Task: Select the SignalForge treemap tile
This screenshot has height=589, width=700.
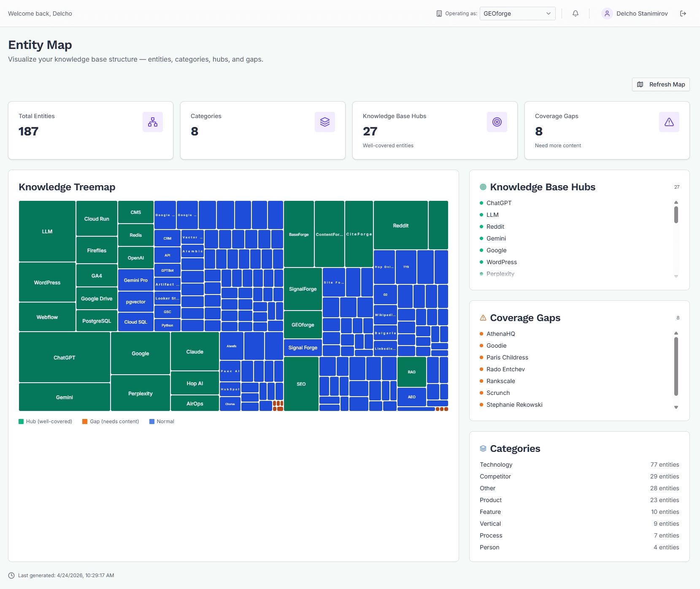Action: click(303, 289)
